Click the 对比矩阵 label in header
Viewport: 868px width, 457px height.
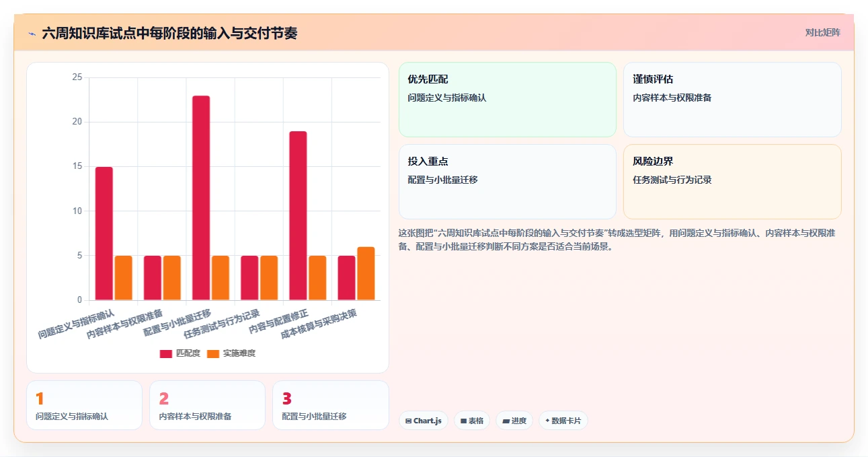823,32
